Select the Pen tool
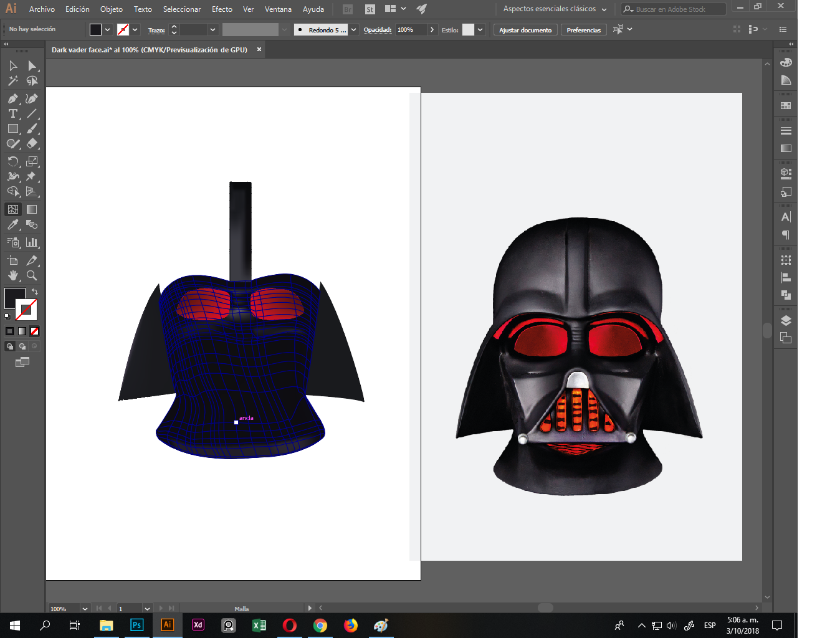 tap(13, 98)
